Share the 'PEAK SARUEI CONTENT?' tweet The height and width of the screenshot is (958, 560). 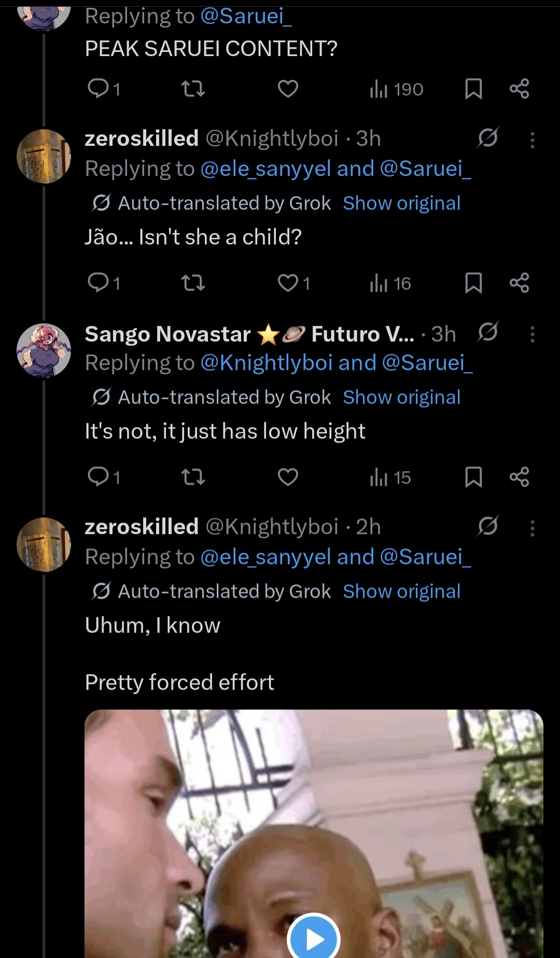pyautogui.click(x=519, y=89)
